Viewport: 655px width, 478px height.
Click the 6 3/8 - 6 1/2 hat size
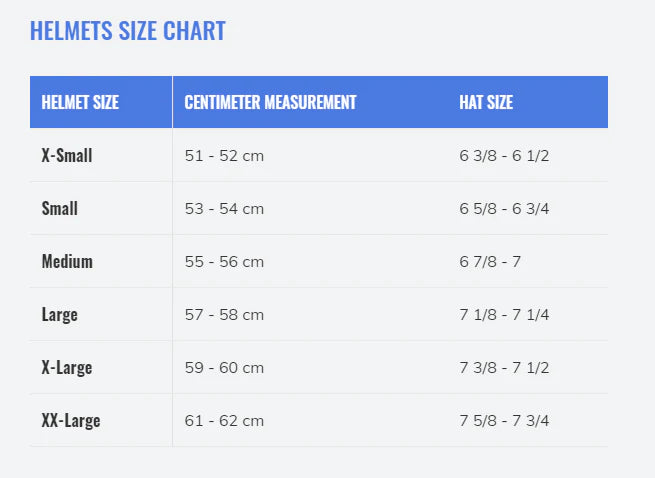(504, 156)
